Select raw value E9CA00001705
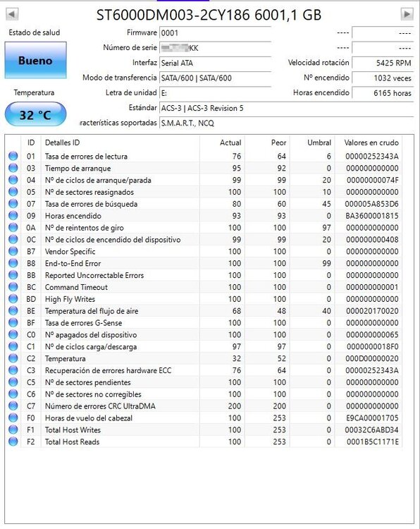The width and height of the screenshot is (420, 529). tap(372, 418)
